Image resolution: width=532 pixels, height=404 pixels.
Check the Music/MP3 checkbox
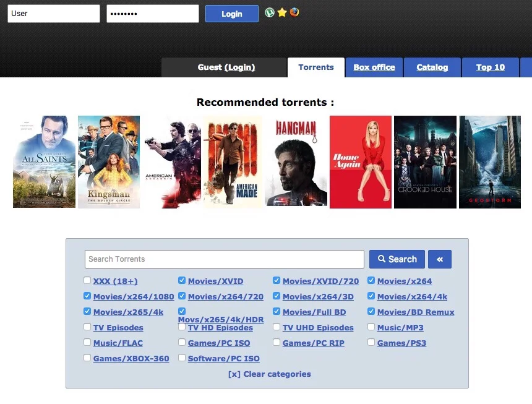pos(371,327)
